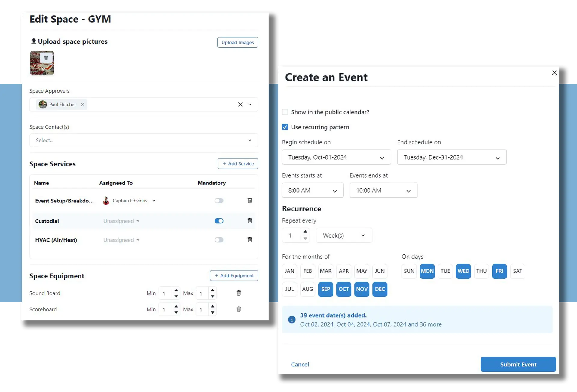Remove Sound Board equipment via trash icon
This screenshot has height=392, width=577.
point(239,293)
